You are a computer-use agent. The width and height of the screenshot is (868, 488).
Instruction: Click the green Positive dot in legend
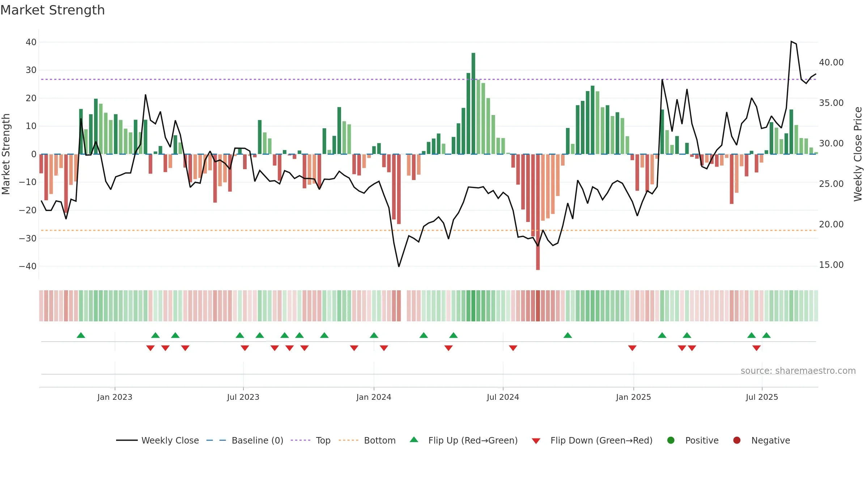[x=671, y=440]
